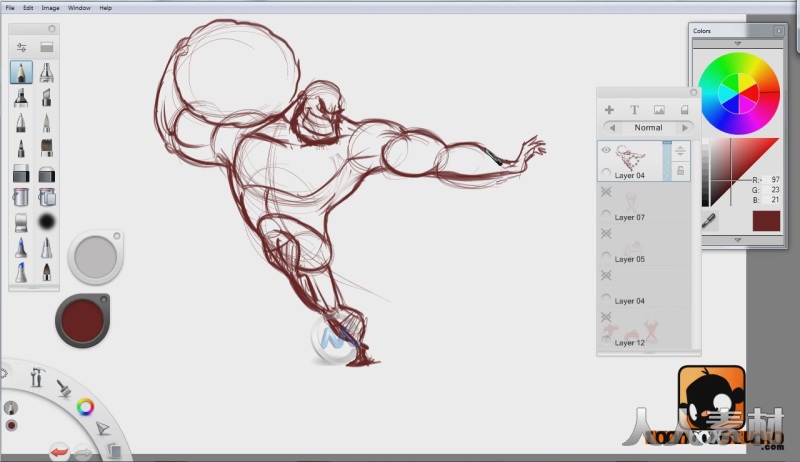
Task: Pick the soft black Blur brush
Action: tap(46, 222)
